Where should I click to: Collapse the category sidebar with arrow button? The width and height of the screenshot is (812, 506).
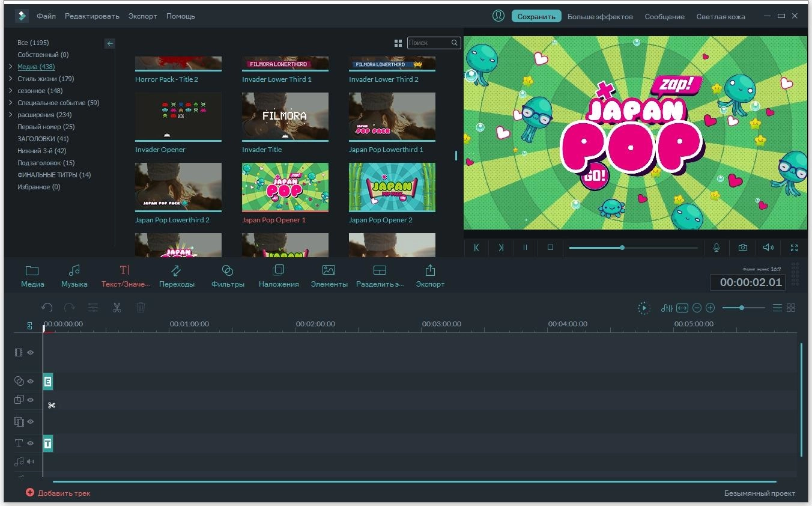coord(110,43)
